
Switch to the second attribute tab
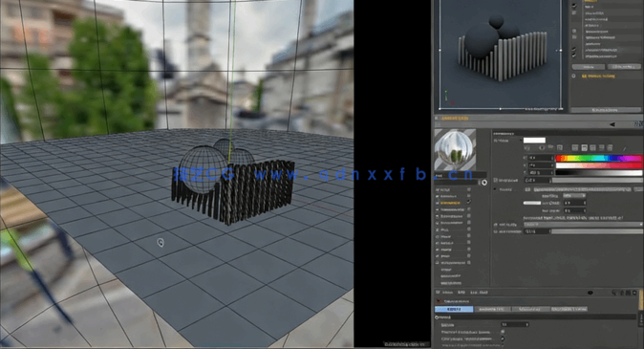(492, 309)
